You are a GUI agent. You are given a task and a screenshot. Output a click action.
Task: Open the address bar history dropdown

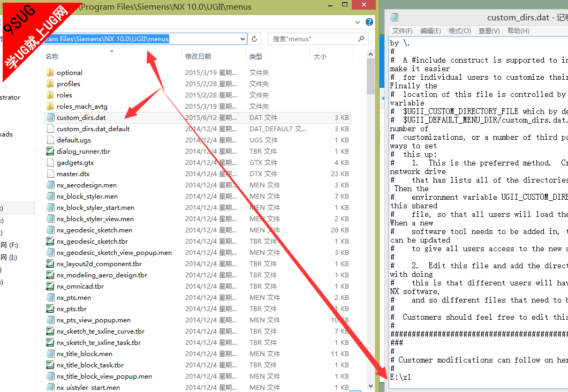coord(243,39)
